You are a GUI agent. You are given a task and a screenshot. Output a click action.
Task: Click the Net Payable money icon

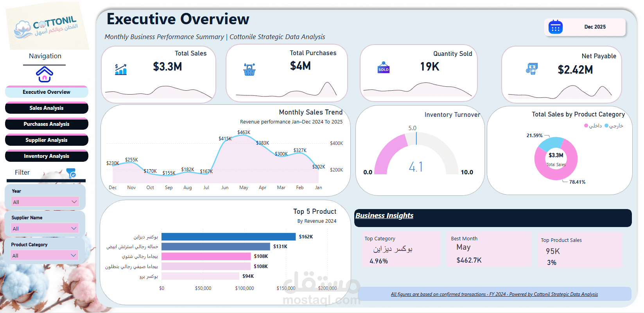click(x=532, y=69)
